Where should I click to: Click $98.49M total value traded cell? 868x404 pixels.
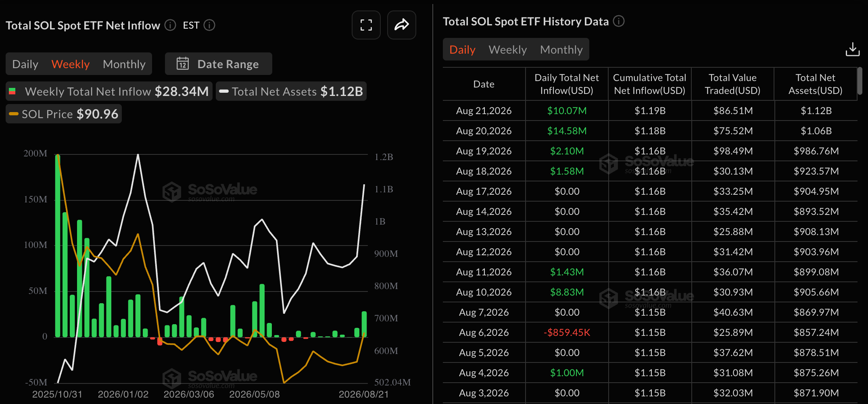733,151
